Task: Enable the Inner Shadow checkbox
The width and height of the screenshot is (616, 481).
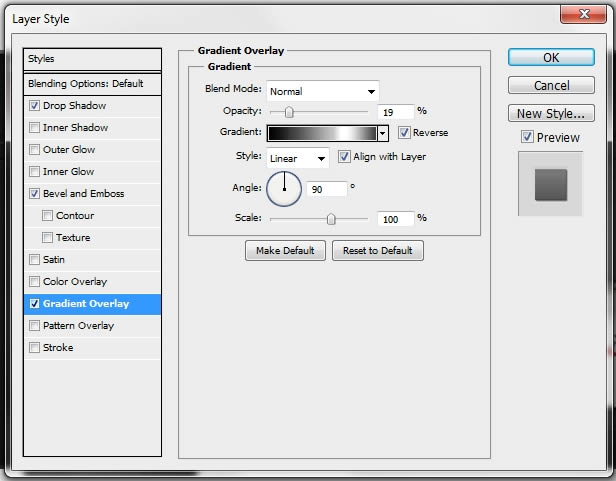Action: (35, 127)
